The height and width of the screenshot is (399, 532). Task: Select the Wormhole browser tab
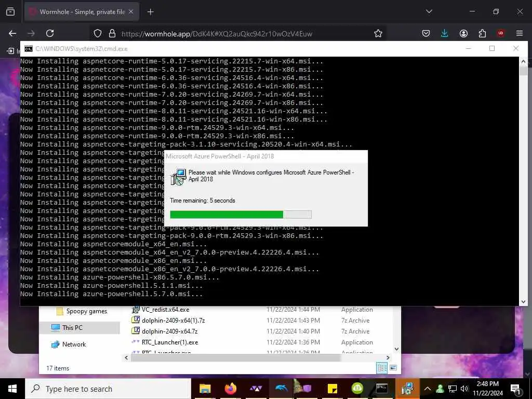(82, 12)
